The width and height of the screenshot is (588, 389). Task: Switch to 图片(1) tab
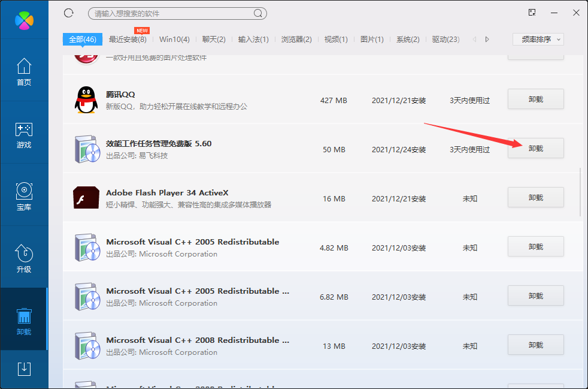[372, 40]
